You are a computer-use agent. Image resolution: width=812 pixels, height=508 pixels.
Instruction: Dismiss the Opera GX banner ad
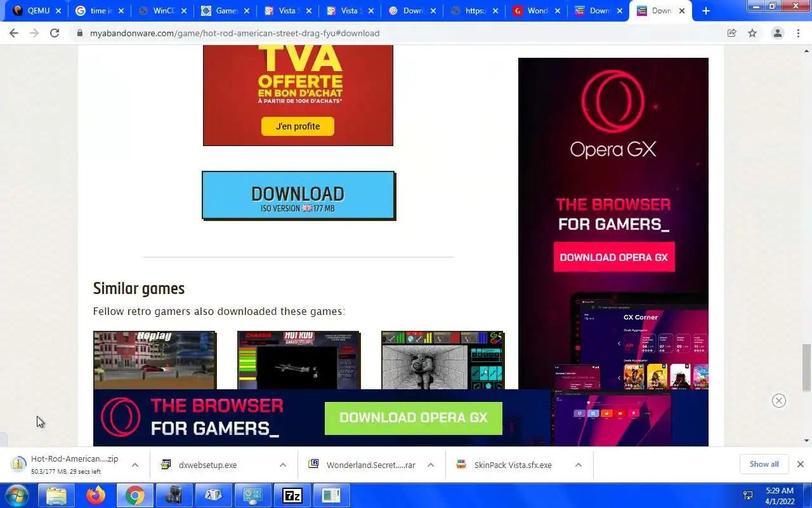(779, 401)
